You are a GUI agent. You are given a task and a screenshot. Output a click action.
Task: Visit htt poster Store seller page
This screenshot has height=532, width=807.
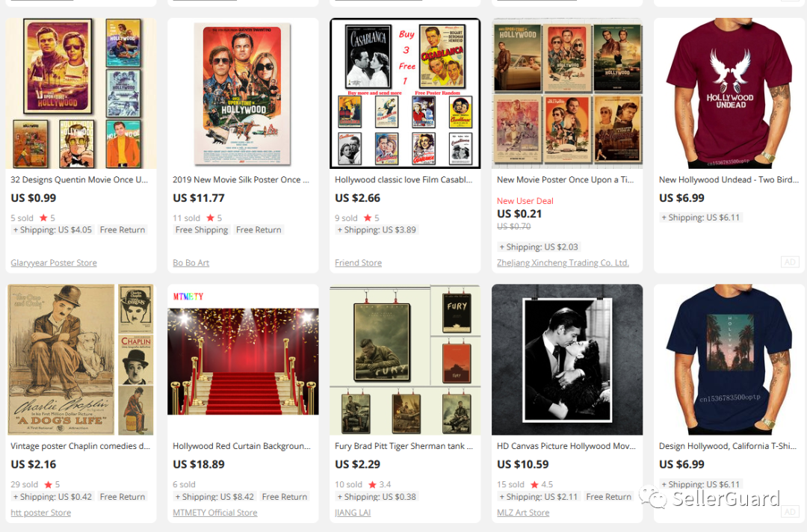click(40, 513)
